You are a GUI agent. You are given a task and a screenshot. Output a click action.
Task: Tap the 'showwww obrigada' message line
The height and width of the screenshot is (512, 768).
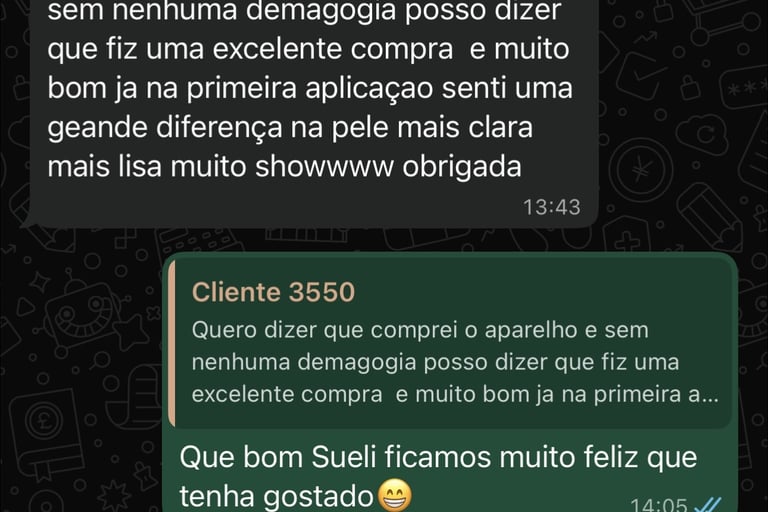pos(388,167)
